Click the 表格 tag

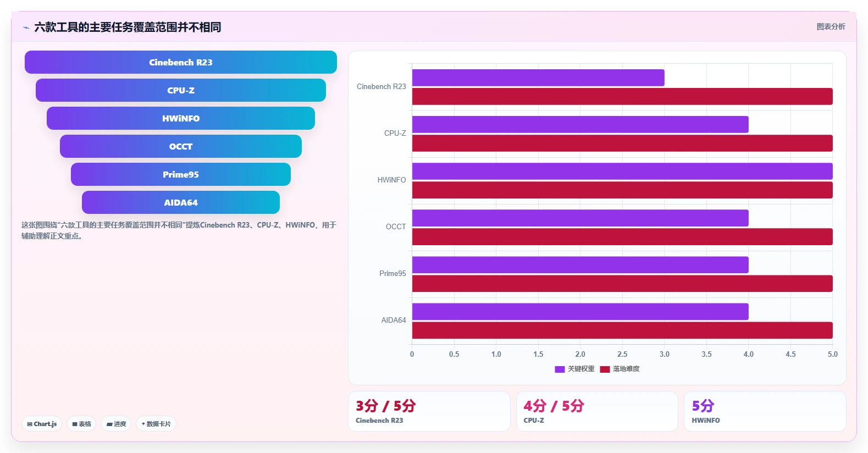[x=81, y=424]
